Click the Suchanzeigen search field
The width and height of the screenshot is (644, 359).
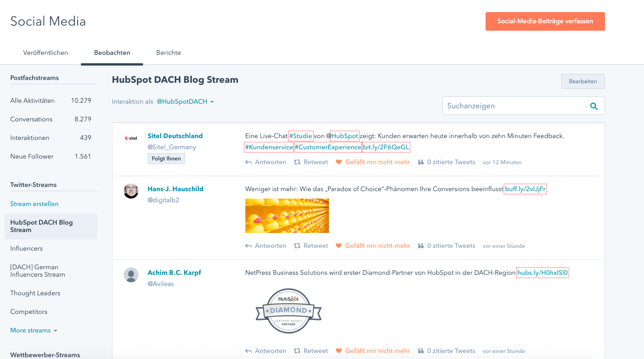click(524, 106)
